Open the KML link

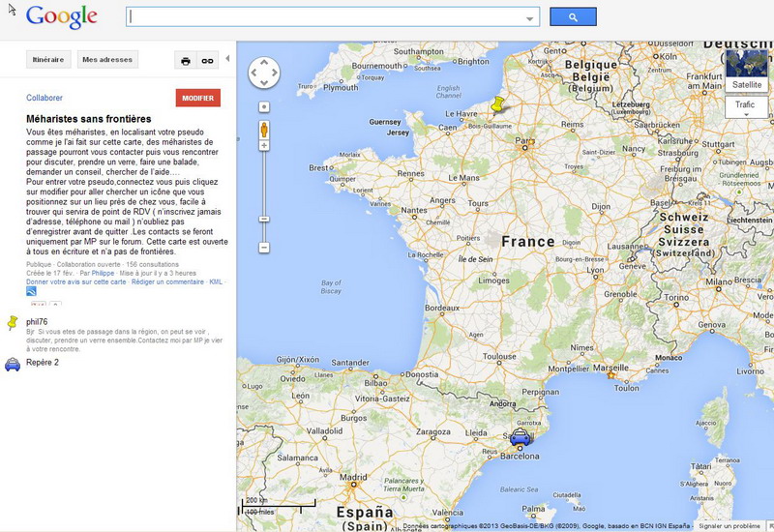click(x=216, y=281)
